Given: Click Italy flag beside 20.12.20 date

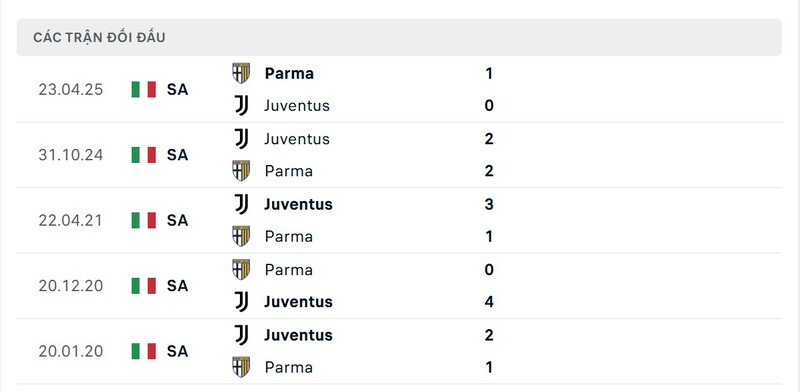Looking at the screenshot, I should pyautogui.click(x=143, y=285).
